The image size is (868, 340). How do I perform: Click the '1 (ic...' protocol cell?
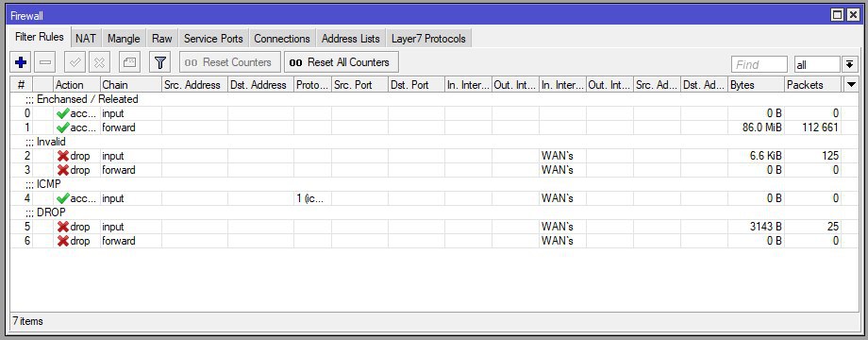tap(312, 198)
